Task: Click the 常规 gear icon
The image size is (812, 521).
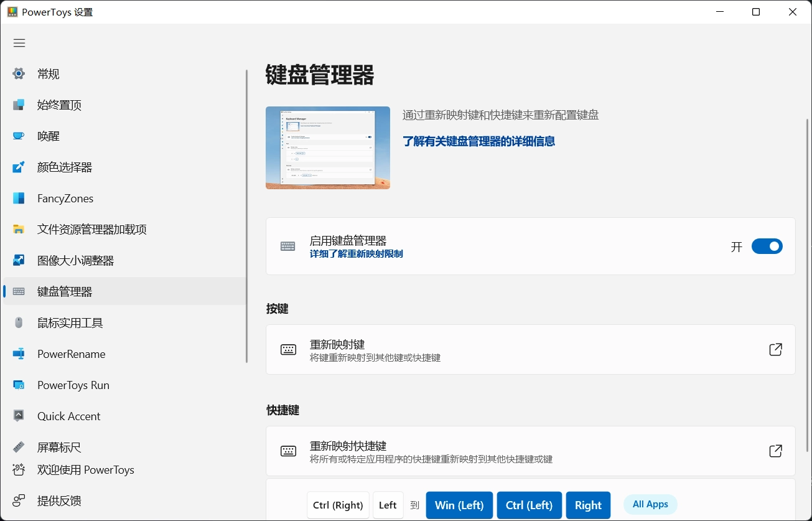Action: (19, 73)
